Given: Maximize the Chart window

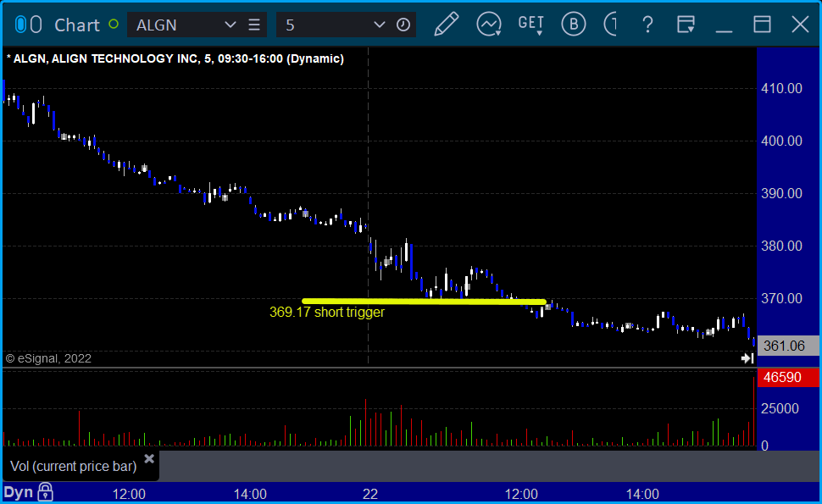Looking at the screenshot, I should click(x=762, y=24).
